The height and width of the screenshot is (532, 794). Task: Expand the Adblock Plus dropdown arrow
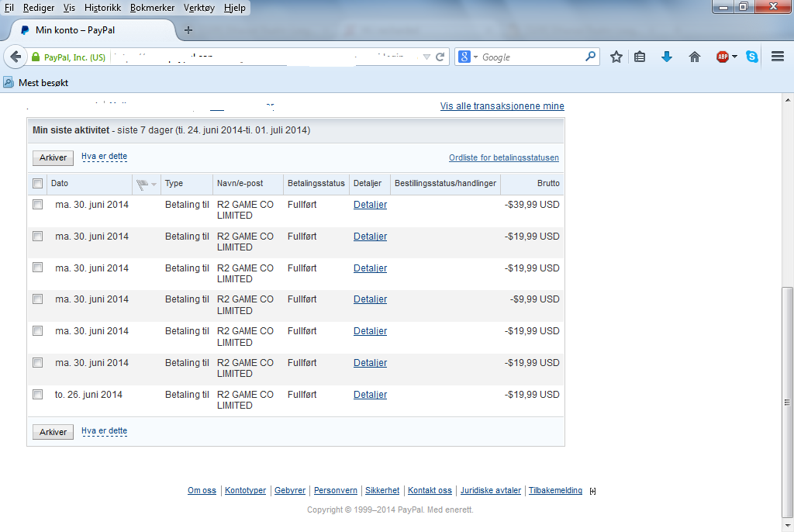click(x=734, y=57)
